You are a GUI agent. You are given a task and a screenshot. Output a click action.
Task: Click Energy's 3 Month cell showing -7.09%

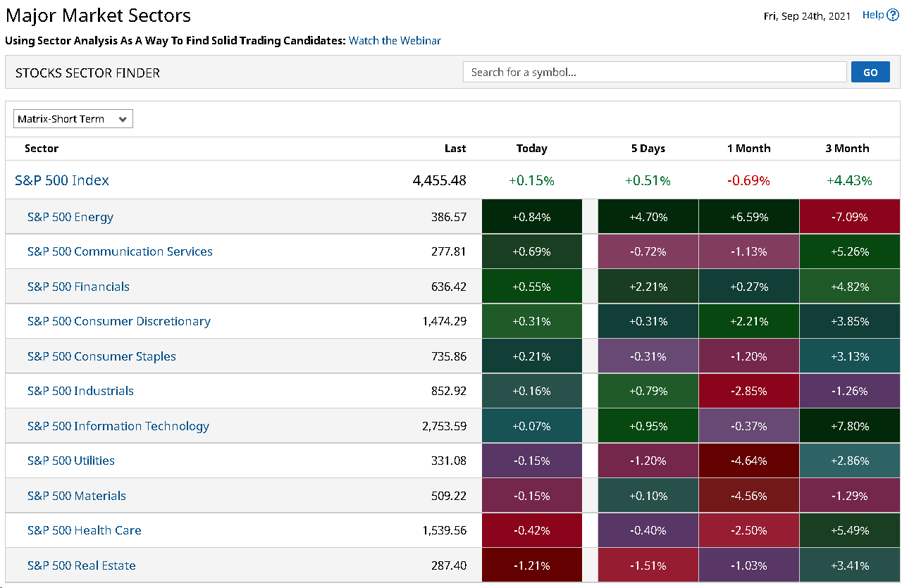[x=850, y=217]
